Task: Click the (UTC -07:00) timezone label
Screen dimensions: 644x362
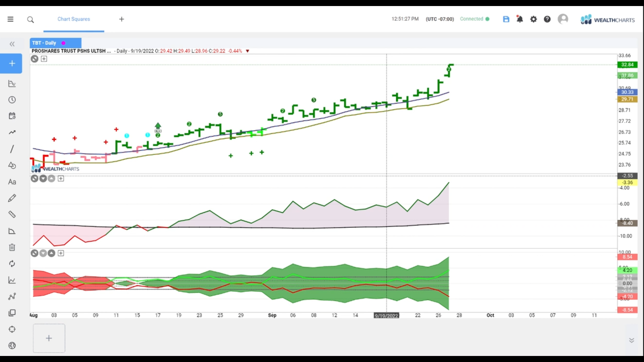Action: coord(440,19)
